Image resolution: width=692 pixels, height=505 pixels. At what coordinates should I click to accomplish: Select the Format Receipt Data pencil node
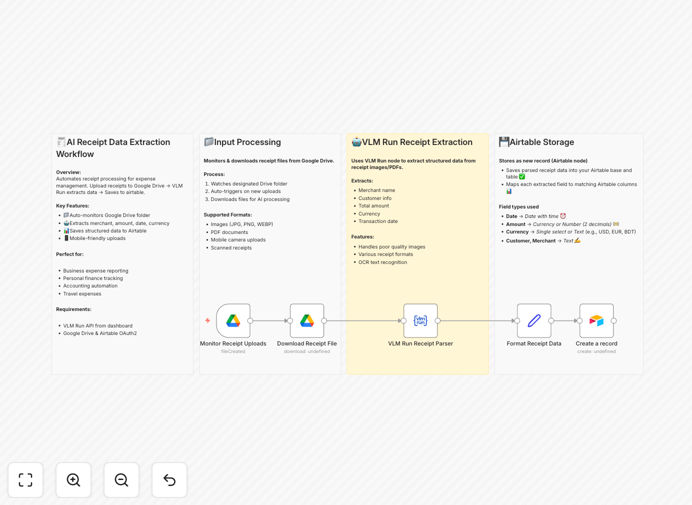point(534,320)
